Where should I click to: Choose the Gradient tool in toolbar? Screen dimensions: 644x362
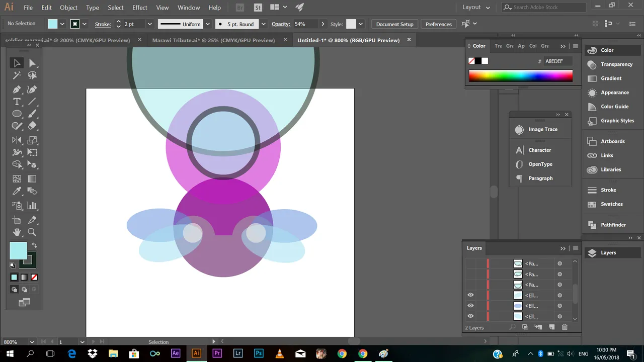point(32,179)
